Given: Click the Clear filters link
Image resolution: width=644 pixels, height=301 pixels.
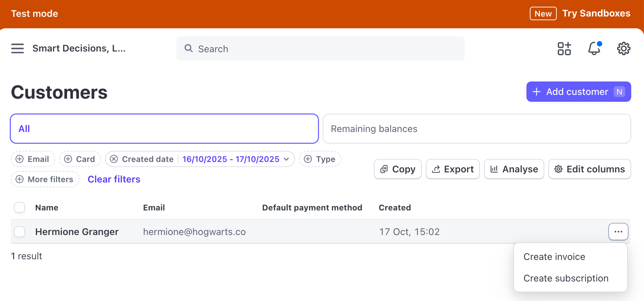Looking at the screenshot, I should tap(114, 179).
